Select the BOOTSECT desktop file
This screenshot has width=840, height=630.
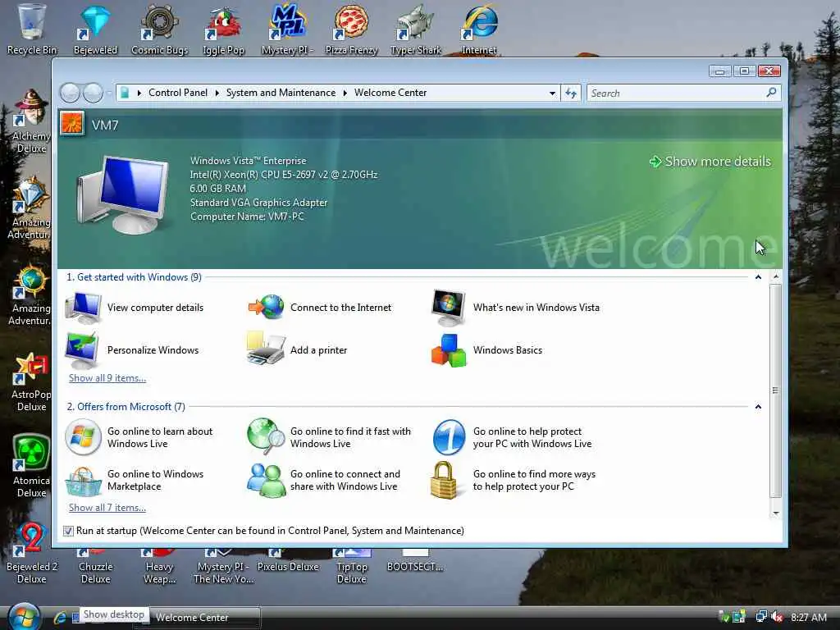[x=415, y=560]
